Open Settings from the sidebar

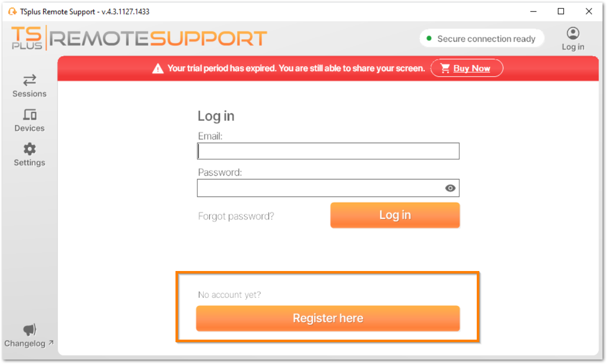point(29,154)
